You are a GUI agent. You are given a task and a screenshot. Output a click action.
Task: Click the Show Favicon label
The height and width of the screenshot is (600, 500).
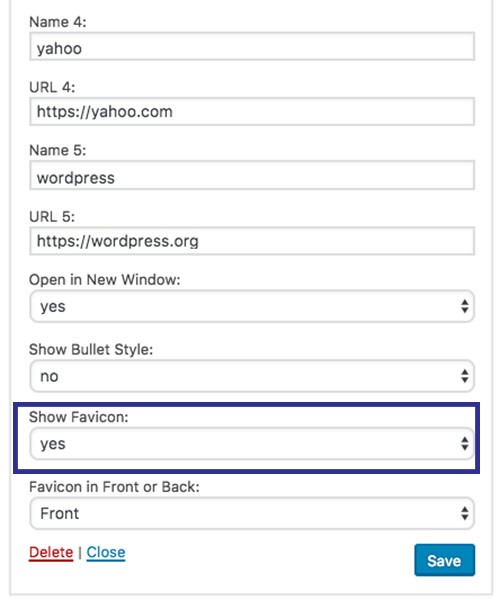pos(79,417)
